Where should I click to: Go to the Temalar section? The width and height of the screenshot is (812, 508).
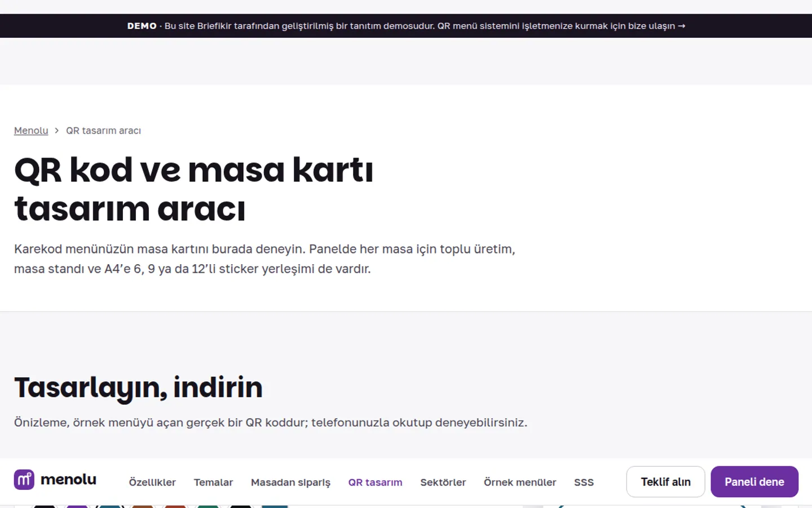pos(213,482)
